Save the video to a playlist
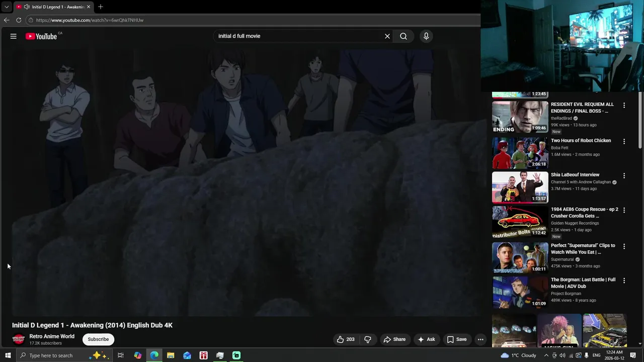 point(457,339)
